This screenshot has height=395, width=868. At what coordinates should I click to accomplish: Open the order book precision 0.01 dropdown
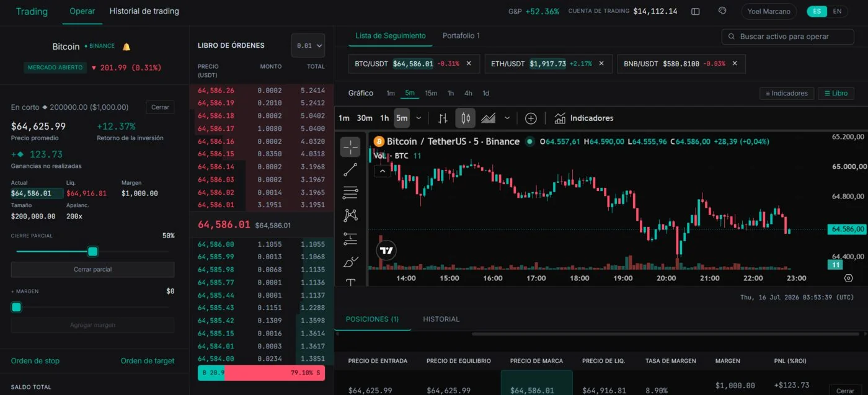308,45
